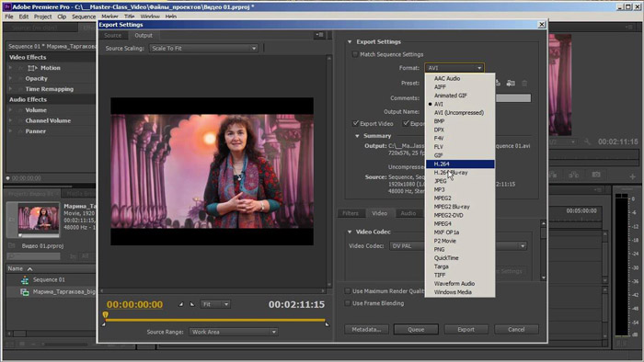Screen dimensions: 644x362
Task: Switch to the Source tab
Action: (x=112, y=36)
